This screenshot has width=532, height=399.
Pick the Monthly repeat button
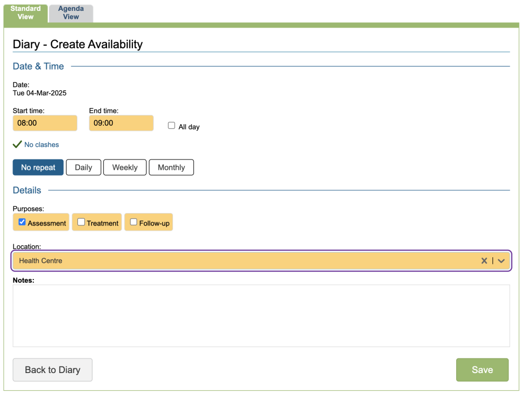(171, 167)
